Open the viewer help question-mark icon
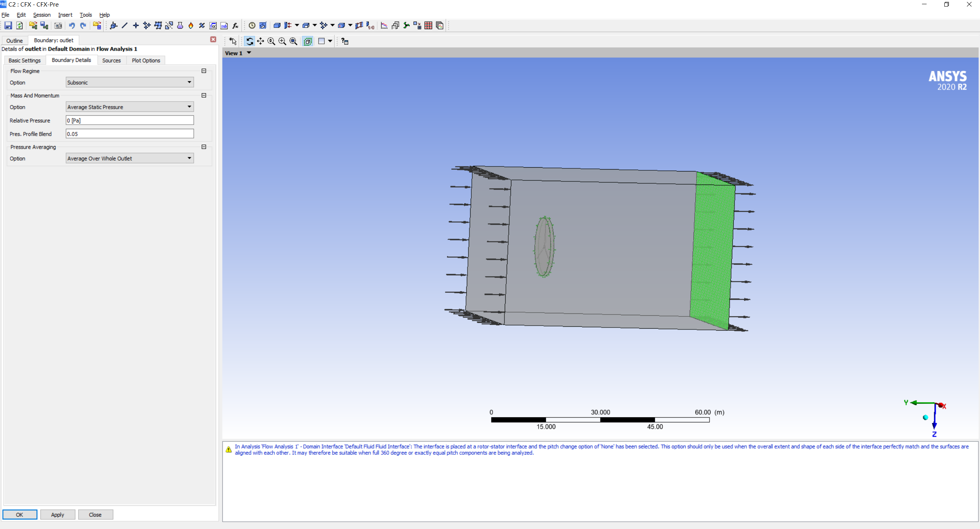The height and width of the screenshot is (529, 980). tap(345, 41)
